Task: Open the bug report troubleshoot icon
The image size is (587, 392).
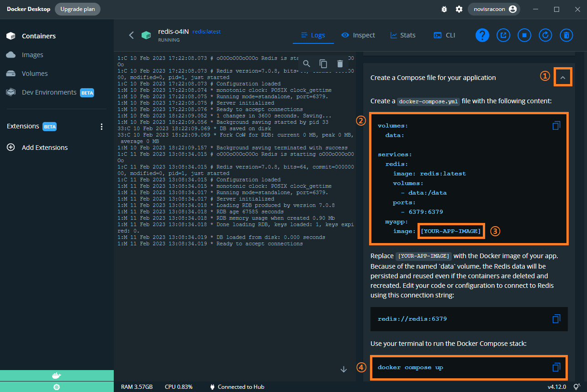Action: click(444, 9)
